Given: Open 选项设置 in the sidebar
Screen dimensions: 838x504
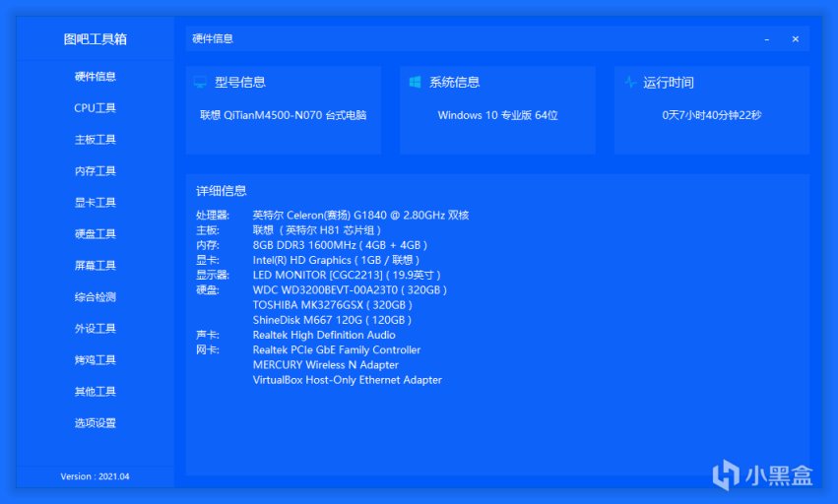Looking at the screenshot, I should pyautogui.click(x=96, y=423).
